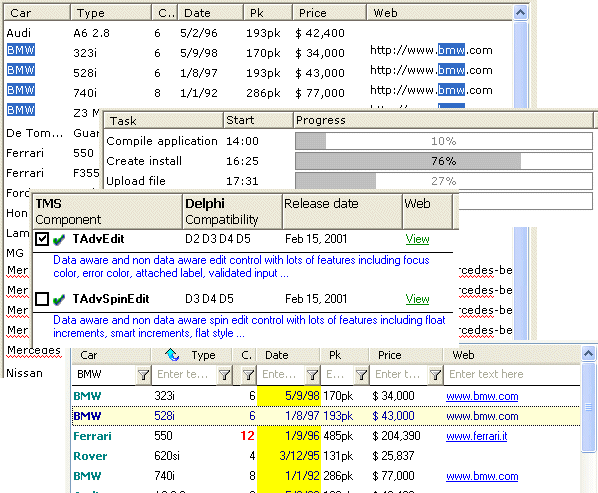Check the TAdvSpinEdit checkbox
Screen dimensions: 598x493
42,299
